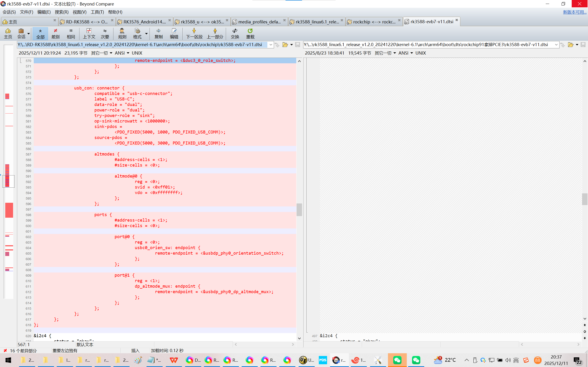Open the Search (搜索) menu
Viewport: 588px width, 367px height.
coord(62,12)
